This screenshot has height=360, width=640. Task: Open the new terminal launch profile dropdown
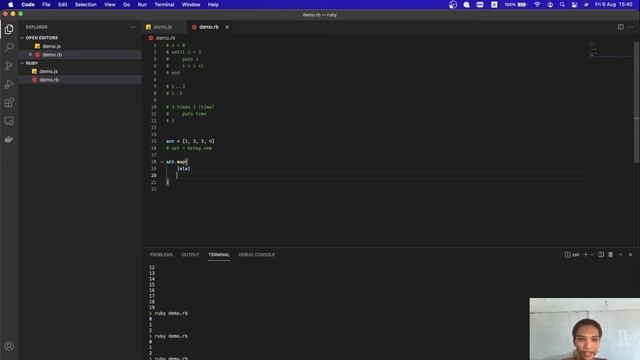click(592, 255)
